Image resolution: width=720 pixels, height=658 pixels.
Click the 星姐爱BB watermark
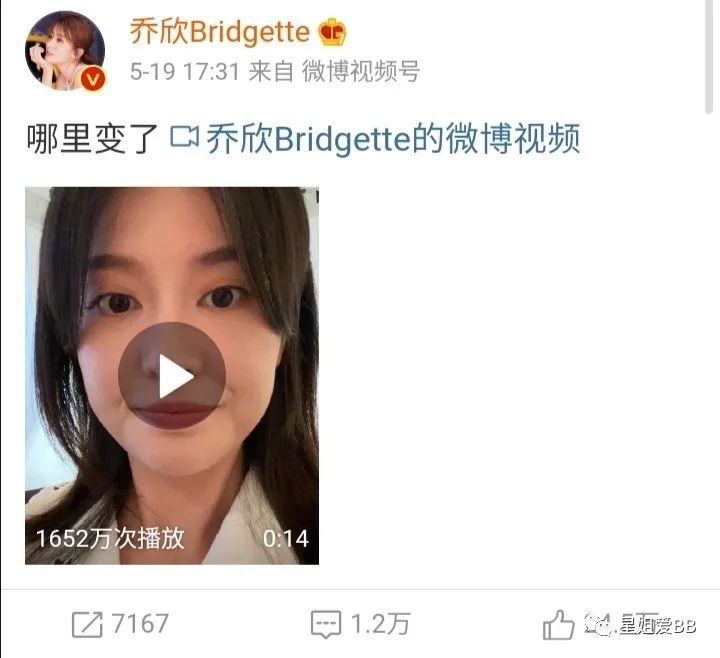pos(640,625)
